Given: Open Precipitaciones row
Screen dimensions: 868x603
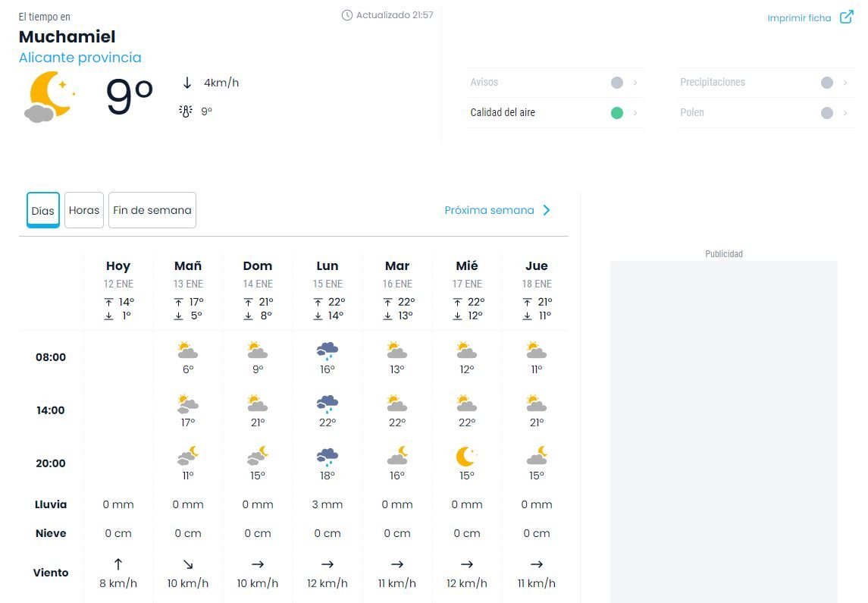Looking at the screenshot, I should coord(766,83).
